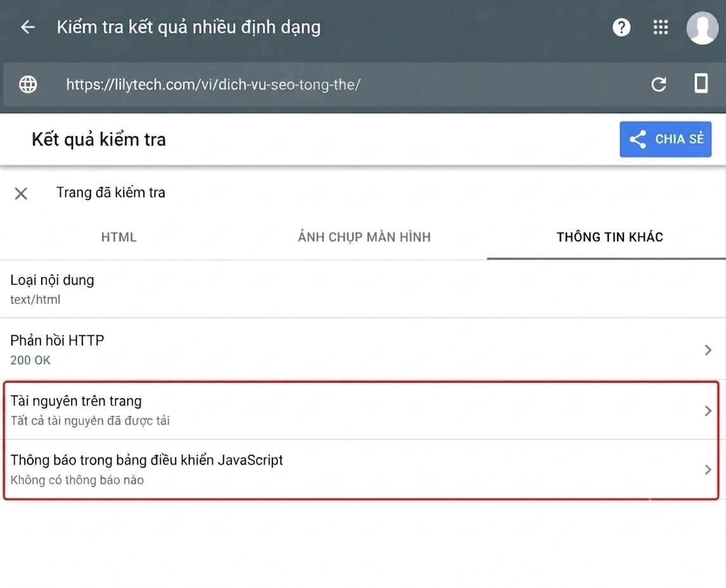Image resolution: width=726 pixels, height=588 pixels.
Task: Reload the test with the refresh icon
Action: pyautogui.click(x=659, y=84)
